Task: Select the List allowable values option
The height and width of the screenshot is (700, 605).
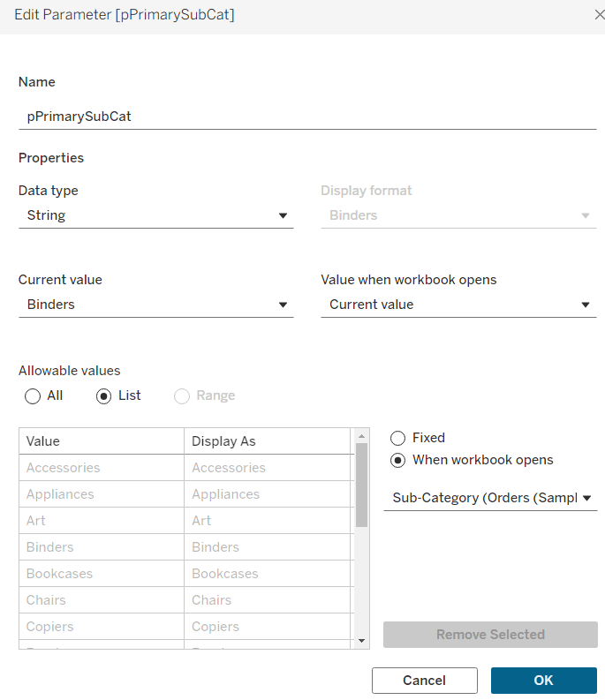Action: click(x=104, y=395)
